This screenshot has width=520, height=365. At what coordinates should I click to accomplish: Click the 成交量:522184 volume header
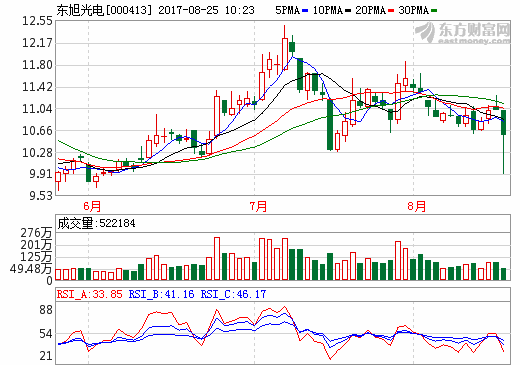tap(96, 223)
